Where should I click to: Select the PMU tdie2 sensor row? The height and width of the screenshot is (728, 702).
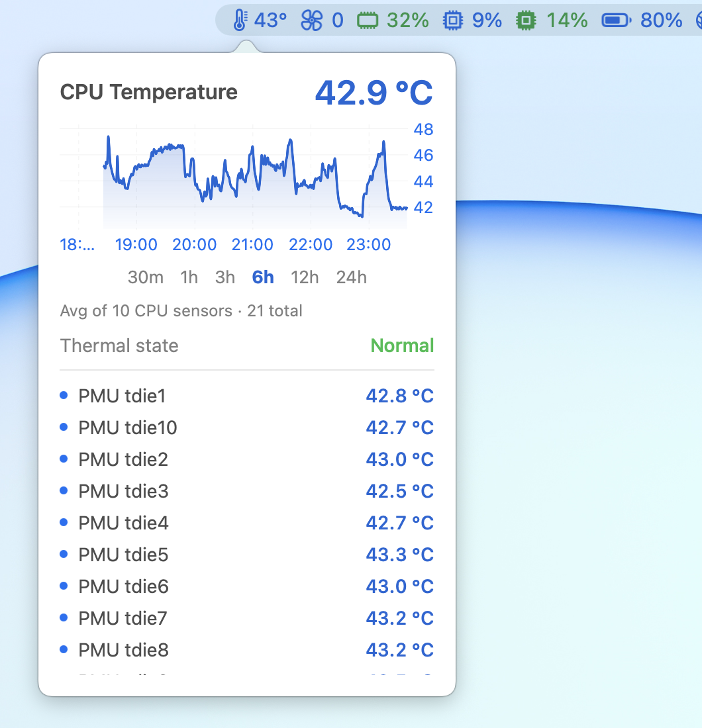tap(247, 459)
